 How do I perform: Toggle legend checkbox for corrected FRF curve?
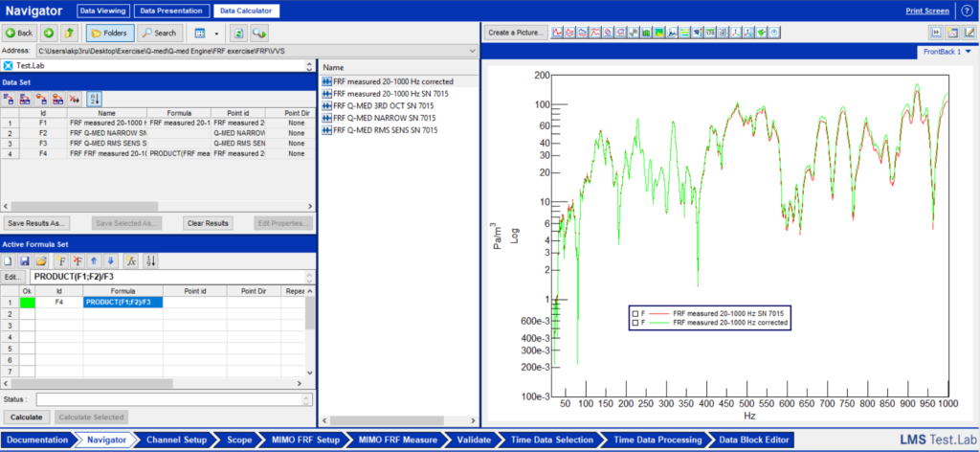[635, 324]
